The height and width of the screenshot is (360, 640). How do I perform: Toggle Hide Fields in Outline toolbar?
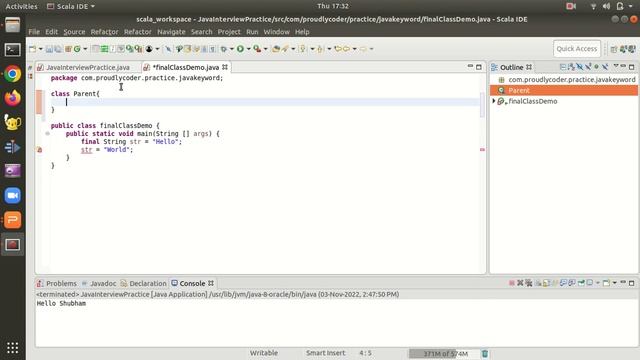[580, 67]
